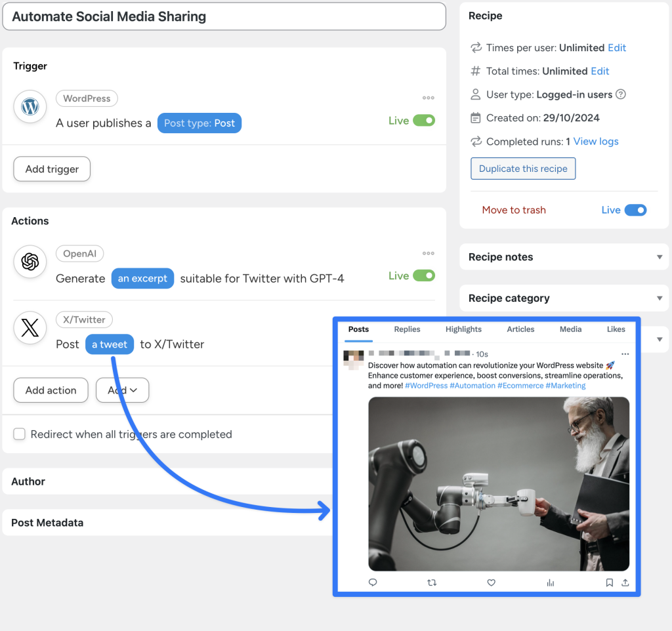Check the 'Redirect when all triggers are completed' box
672x631 pixels.
click(x=19, y=434)
